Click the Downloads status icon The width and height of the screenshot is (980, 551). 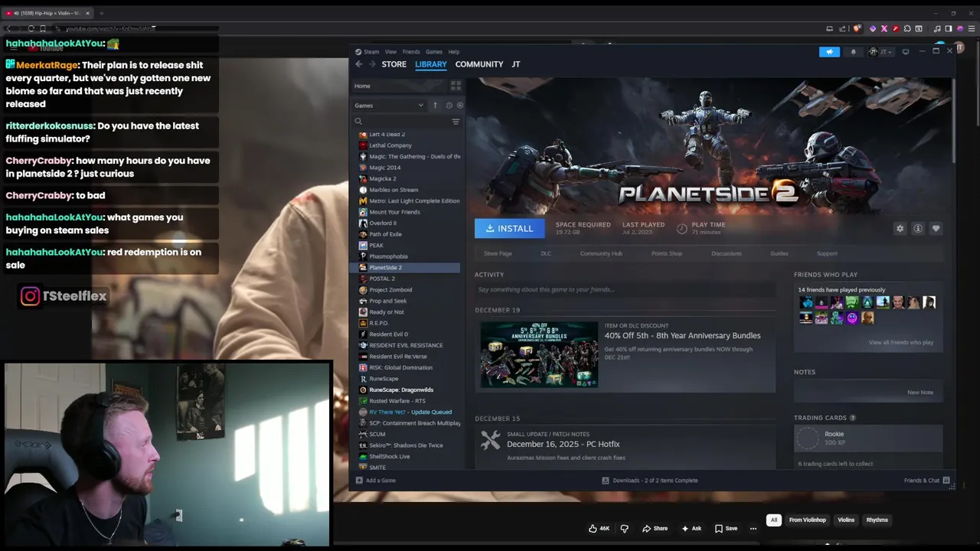pyautogui.click(x=605, y=481)
